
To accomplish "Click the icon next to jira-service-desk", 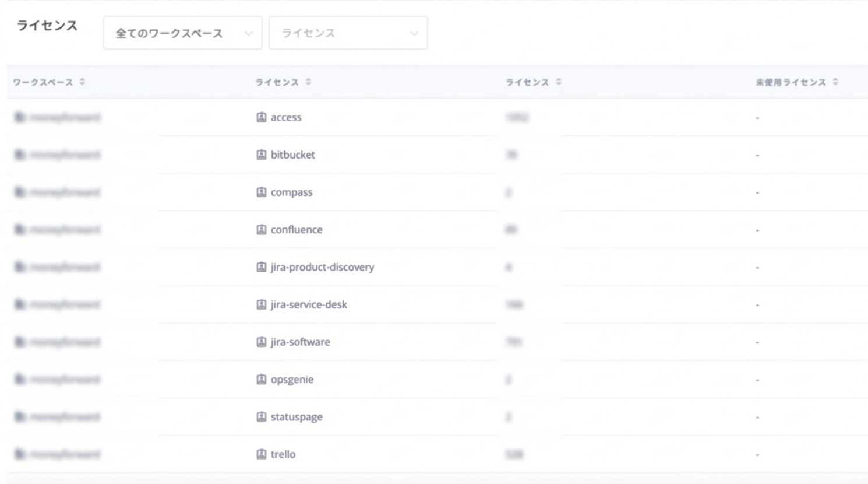I will 261,304.
